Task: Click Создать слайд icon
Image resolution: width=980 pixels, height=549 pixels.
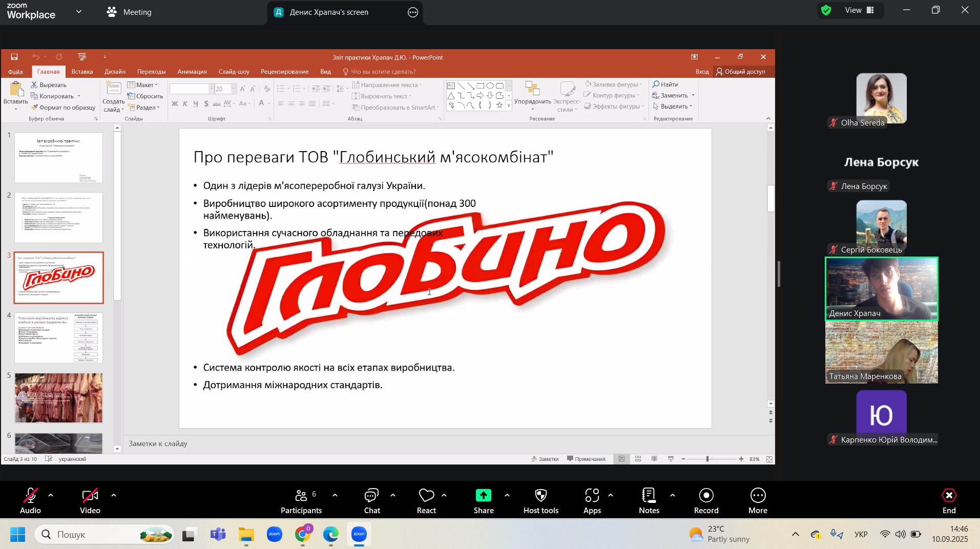Action: [x=113, y=89]
